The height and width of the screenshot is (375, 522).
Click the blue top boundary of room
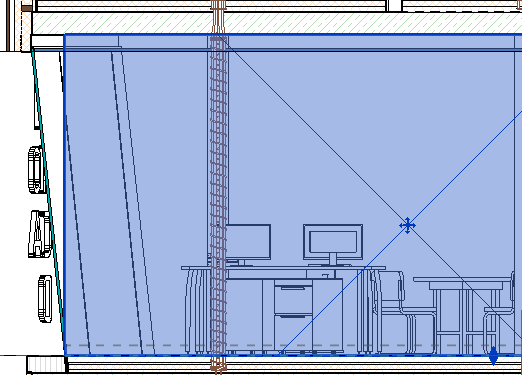293,34
